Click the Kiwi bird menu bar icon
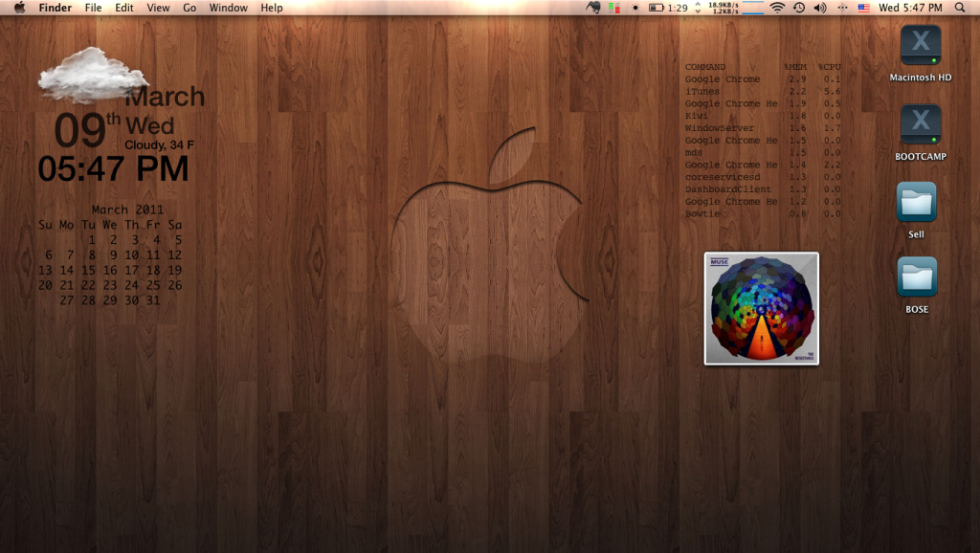 click(x=593, y=8)
